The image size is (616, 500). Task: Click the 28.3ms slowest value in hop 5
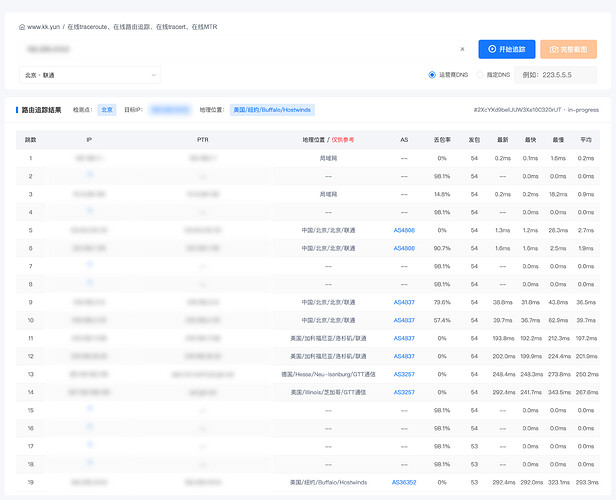[558, 230]
